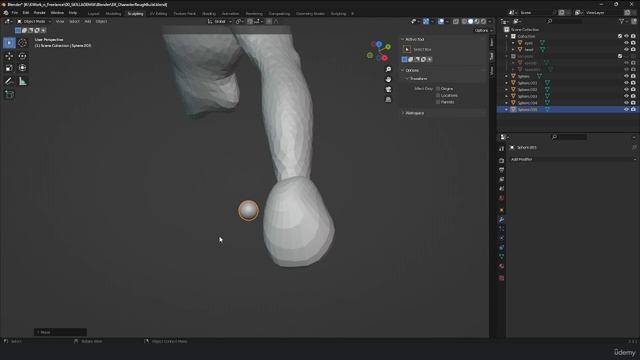
Task: Enable Parents under Affect Only
Action: pyautogui.click(x=438, y=102)
